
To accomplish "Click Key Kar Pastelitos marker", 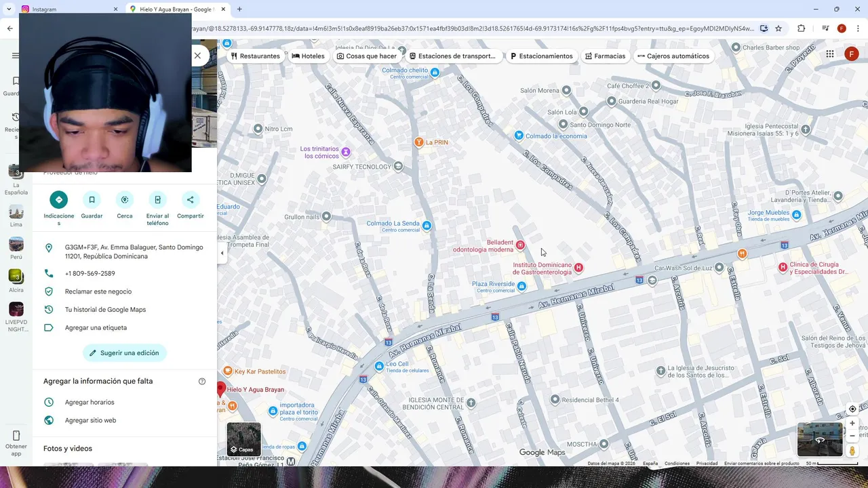I will point(226,371).
